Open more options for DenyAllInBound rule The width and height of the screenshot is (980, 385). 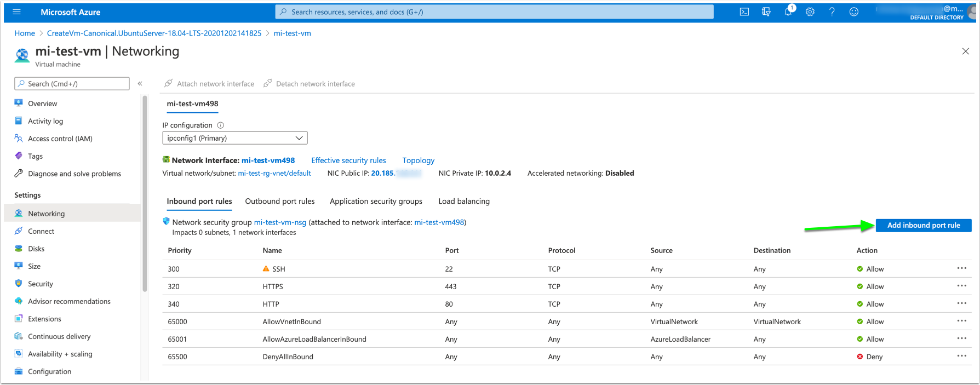pos(961,356)
